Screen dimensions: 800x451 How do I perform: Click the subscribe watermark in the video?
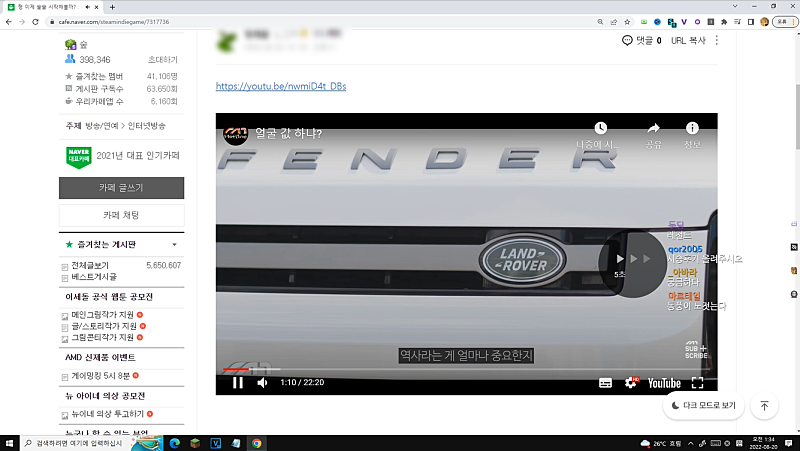tap(696, 349)
